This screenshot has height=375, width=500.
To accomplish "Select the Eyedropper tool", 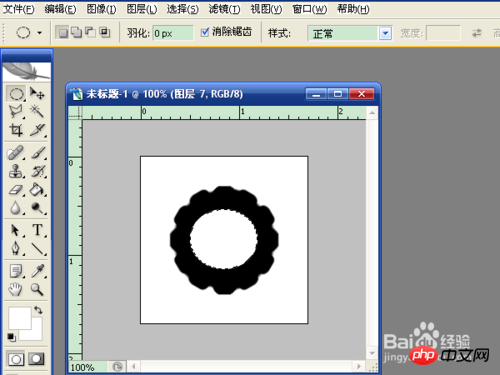I will pos(37,271).
